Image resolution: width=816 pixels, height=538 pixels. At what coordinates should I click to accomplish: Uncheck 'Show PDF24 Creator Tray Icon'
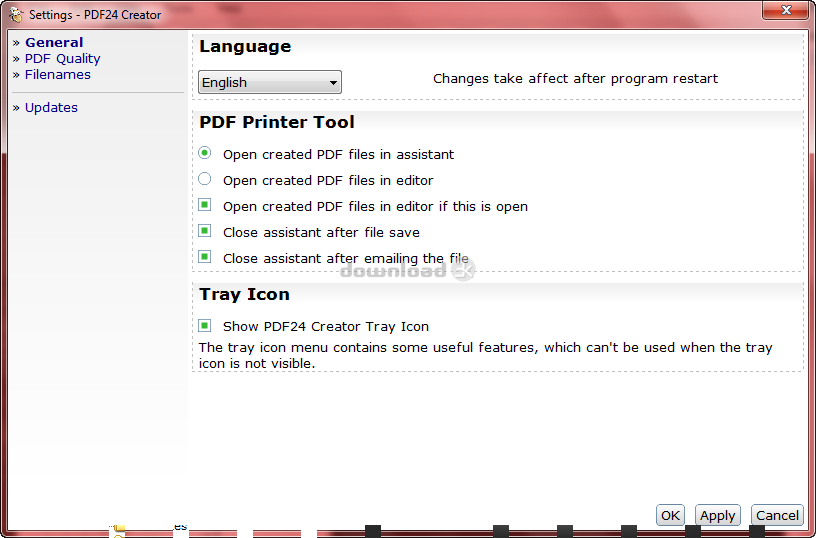[205, 326]
